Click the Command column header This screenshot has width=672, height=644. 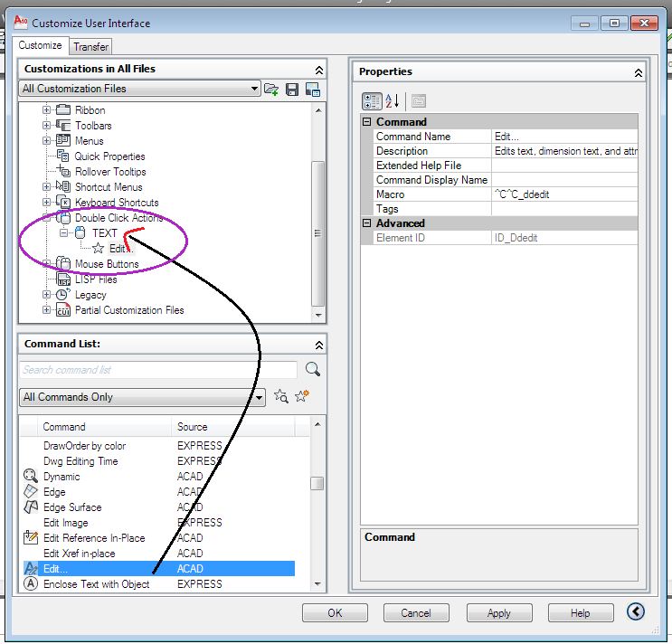(x=105, y=427)
